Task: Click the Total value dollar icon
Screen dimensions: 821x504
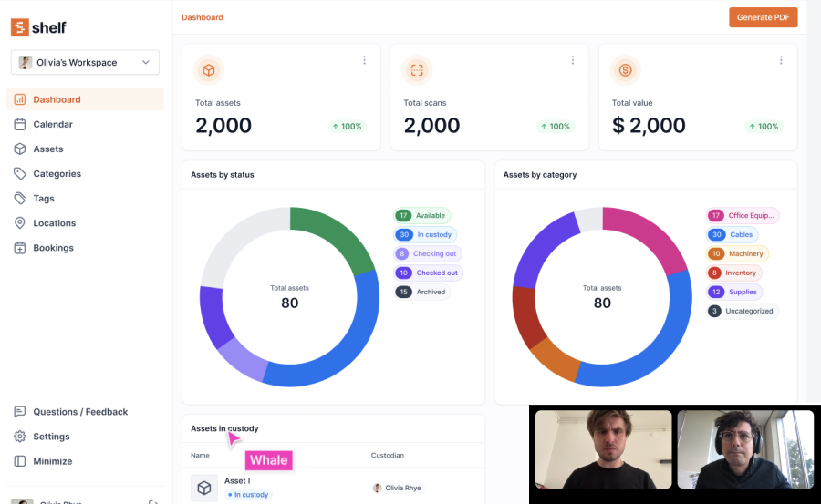Action: tap(625, 70)
